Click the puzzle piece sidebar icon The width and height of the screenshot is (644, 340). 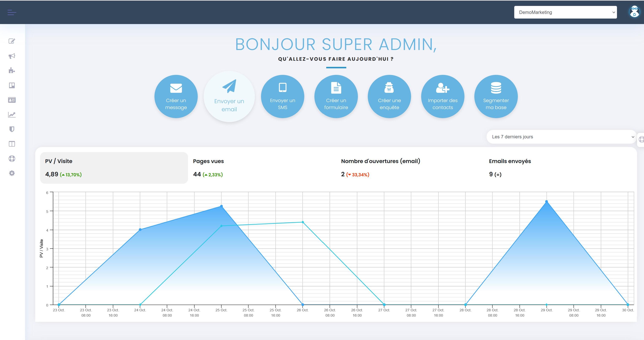[x=12, y=70]
